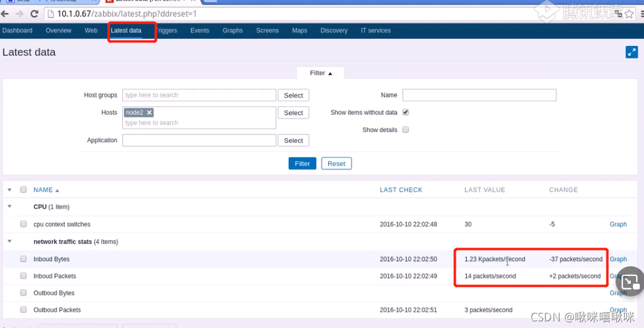Tick the Inboud Bytes row checkbox
644x328 pixels.
point(24,259)
